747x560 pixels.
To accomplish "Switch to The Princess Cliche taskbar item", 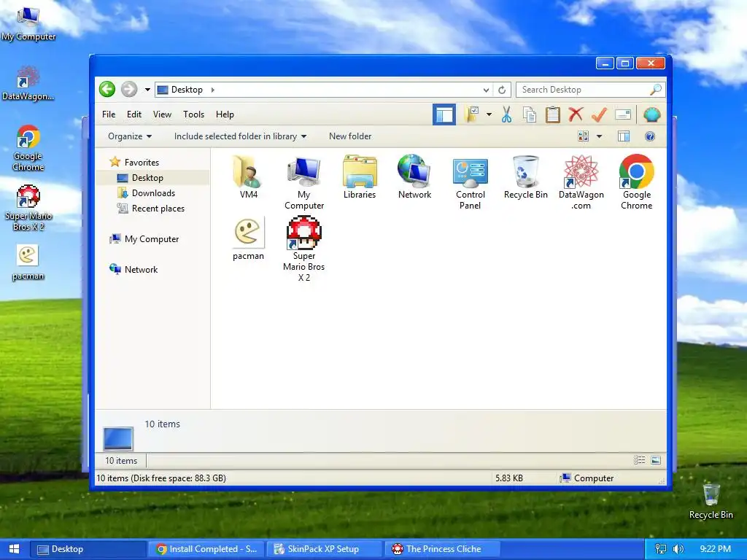I will click(443, 549).
